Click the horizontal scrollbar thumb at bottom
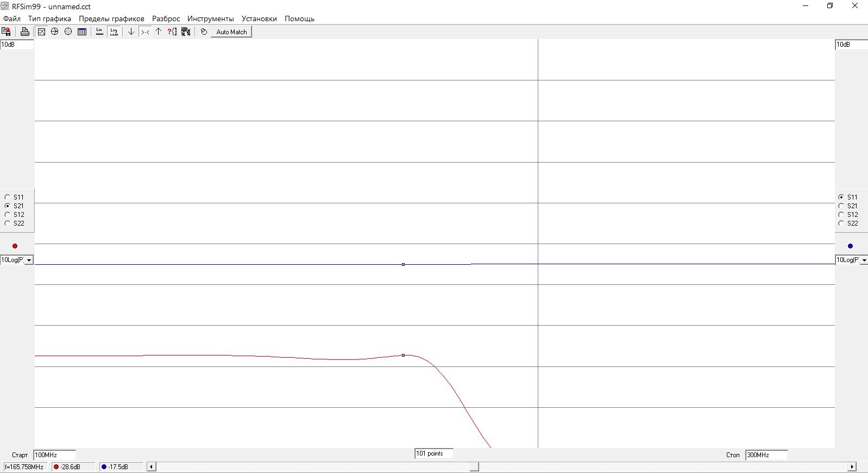Viewport: 868px width, 473px height. click(x=474, y=467)
